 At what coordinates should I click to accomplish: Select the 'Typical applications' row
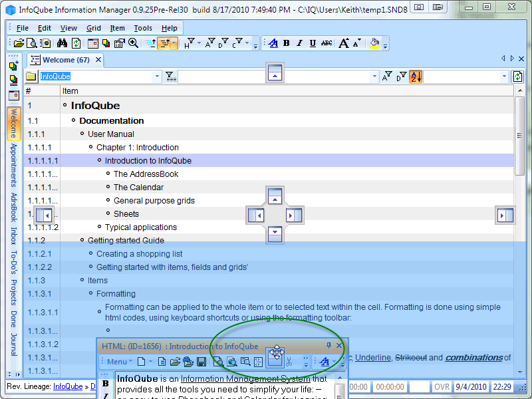click(269, 227)
